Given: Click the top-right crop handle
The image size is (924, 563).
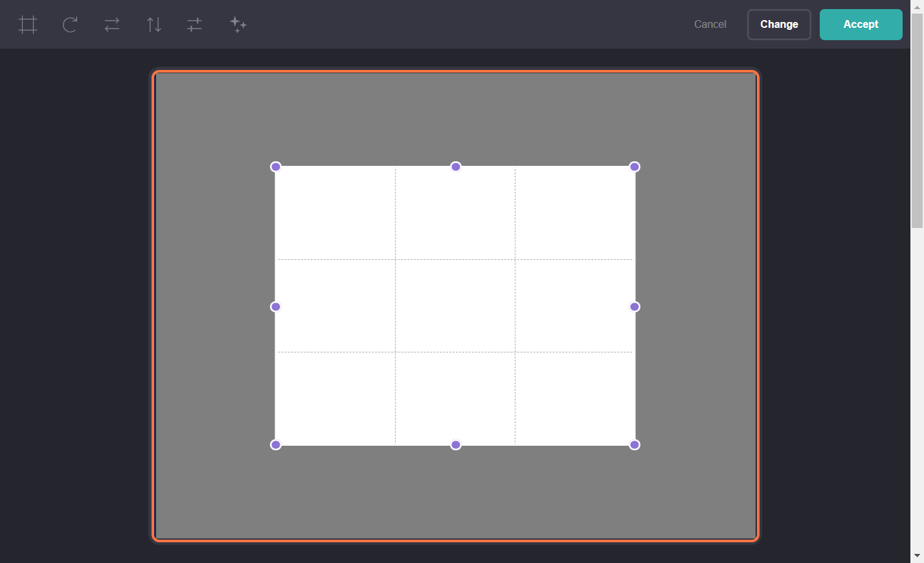Looking at the screenshot, I should pyautogui.click(x=635, y=167).
